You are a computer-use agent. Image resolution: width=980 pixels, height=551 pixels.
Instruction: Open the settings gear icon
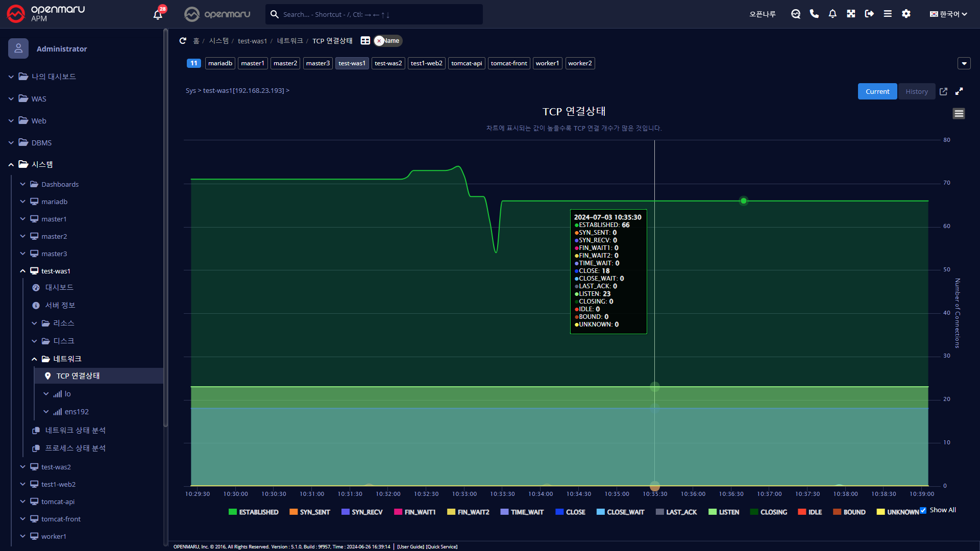(x=906, y=14)
